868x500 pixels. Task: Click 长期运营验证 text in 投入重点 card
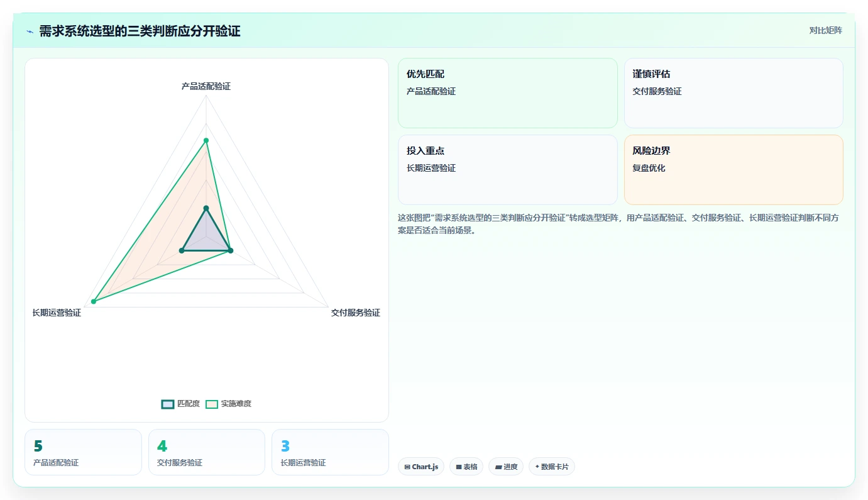431,168
